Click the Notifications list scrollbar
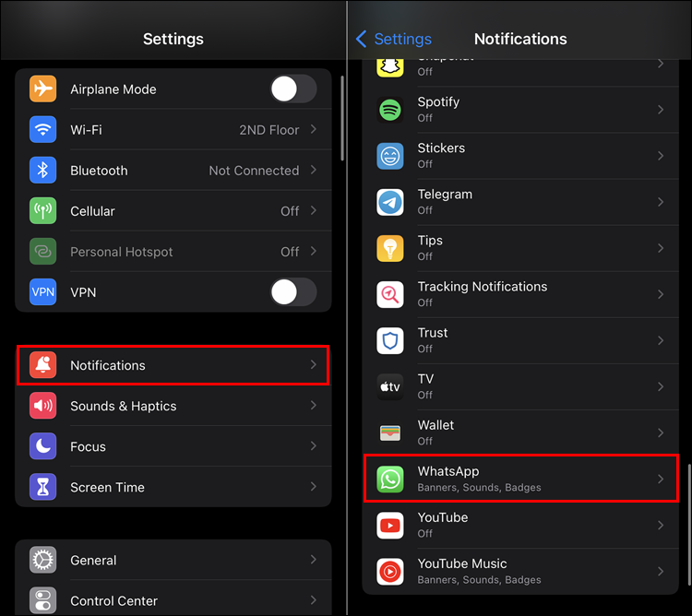The image size is (692, 616). click(689, 525)
